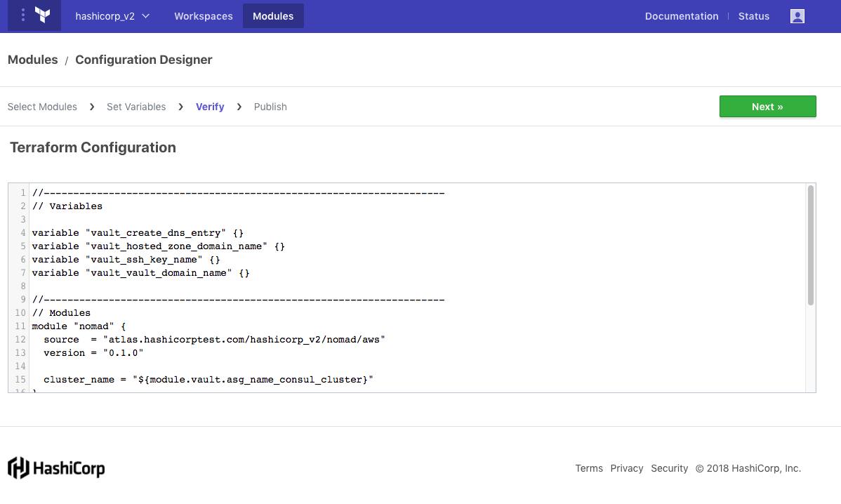Open the Status page link
The height and width of the screenshot is (504, 841).
click(x=754, y=16)
